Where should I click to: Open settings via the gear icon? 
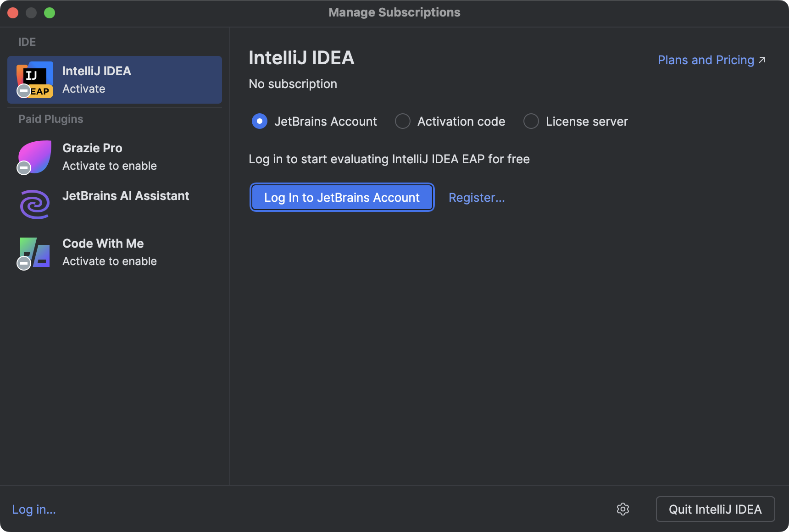pos(623,509)
